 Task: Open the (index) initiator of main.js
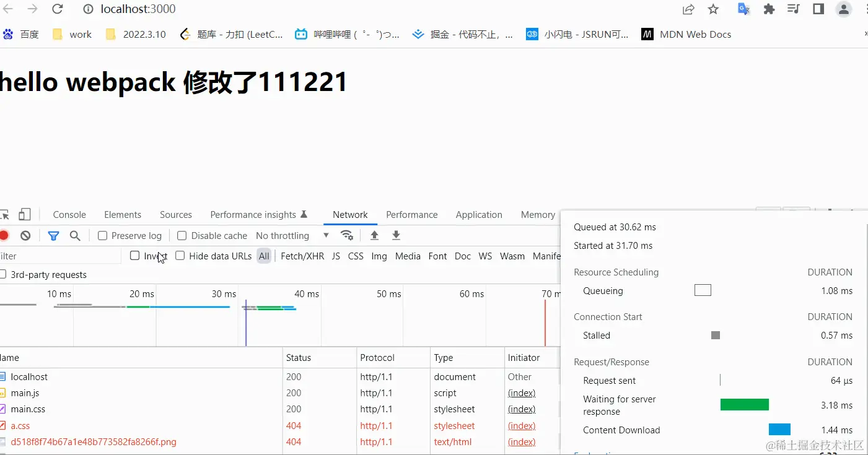pos(522,393)
